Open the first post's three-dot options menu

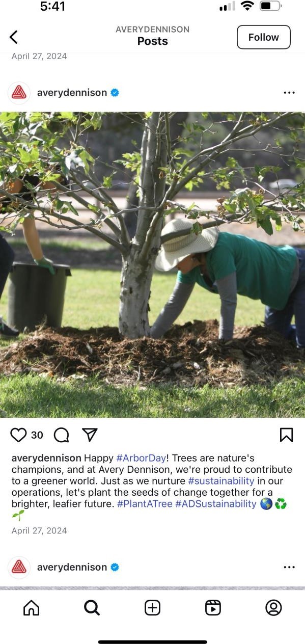[289, 93]
